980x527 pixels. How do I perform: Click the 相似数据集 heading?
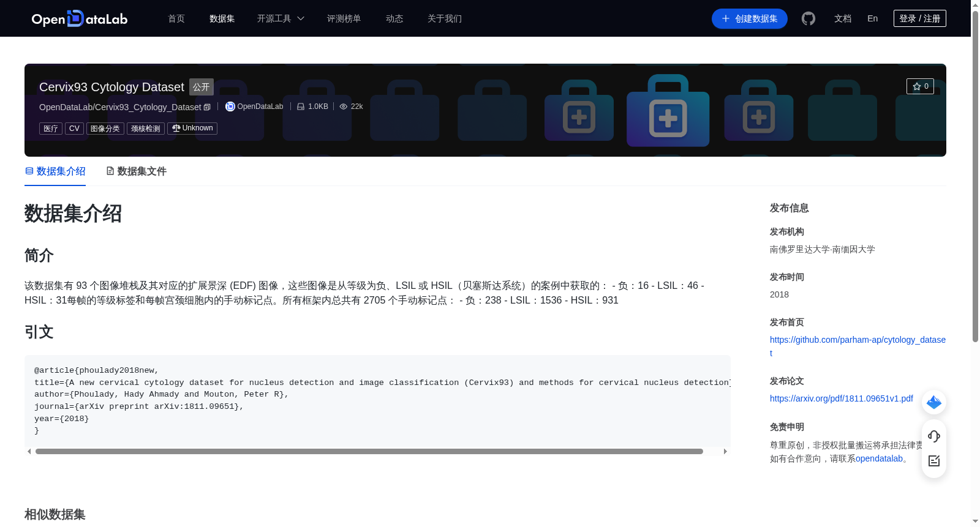55,514
